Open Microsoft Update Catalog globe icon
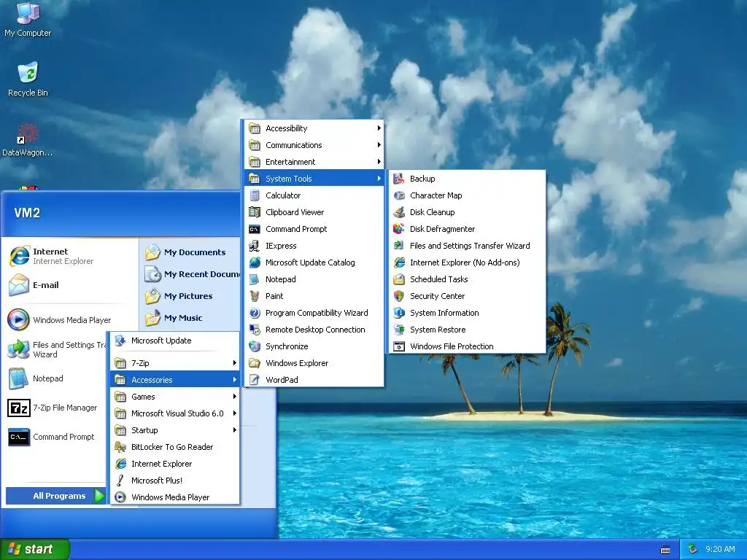 pos(255,262)
